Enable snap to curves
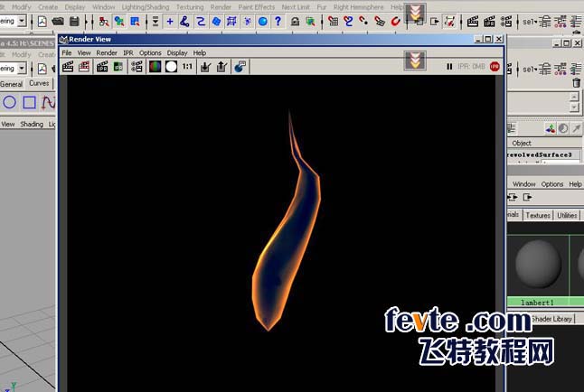 [x=348, y=22]
